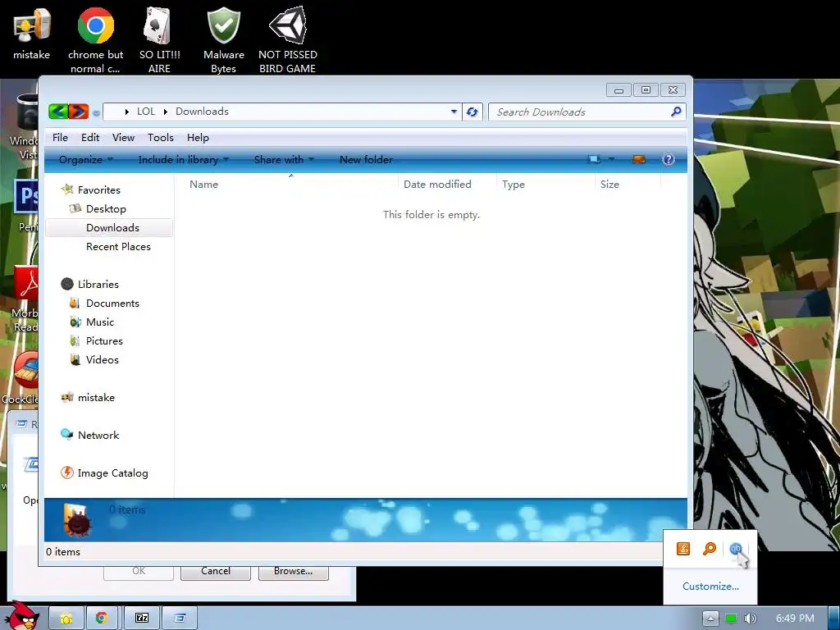Click Cancel in the Run dialog

(216, 572)
